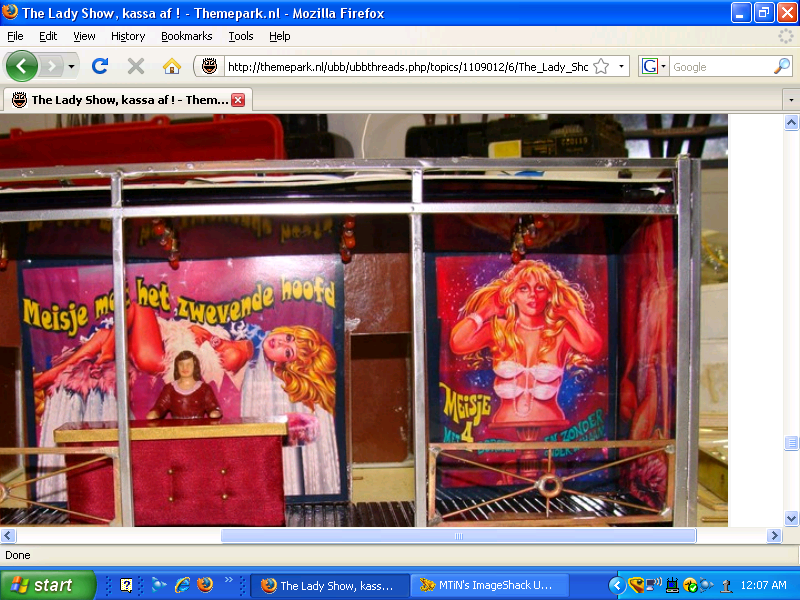This screenshot has width=800, height=600.
Task: Open the address bar URL history dropdown
Action: tap(621, 66)
